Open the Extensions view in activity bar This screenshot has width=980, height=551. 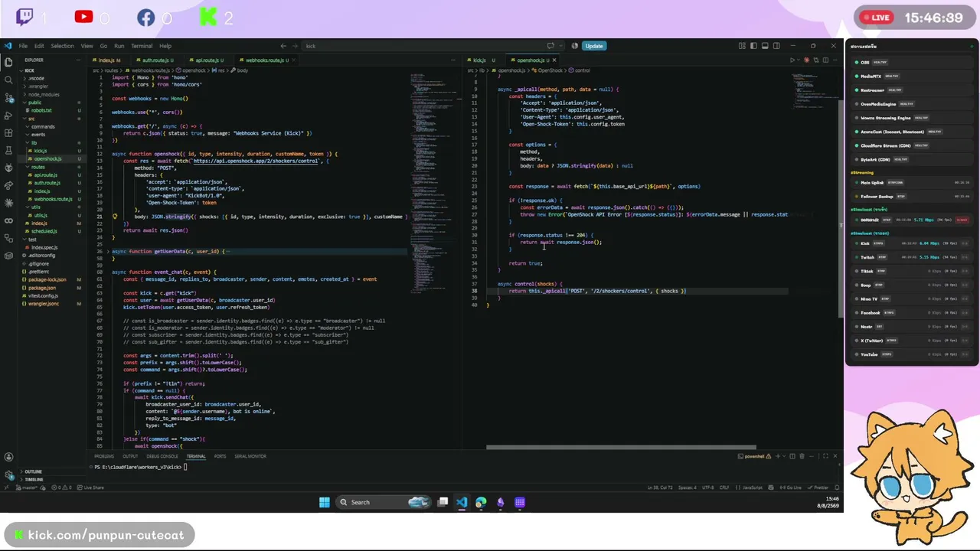pyautogui.click(x=8, y=133)
